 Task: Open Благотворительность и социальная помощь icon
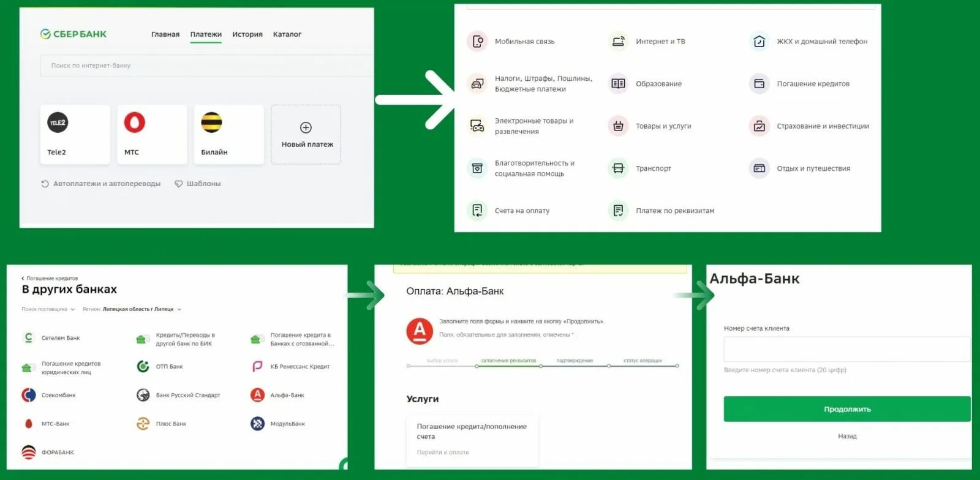click(x=477, y=168)
